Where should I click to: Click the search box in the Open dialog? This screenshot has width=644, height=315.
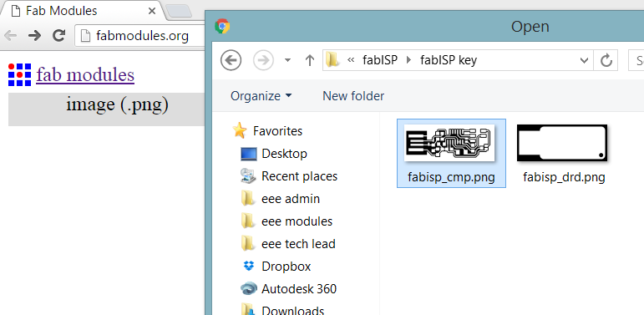click(636, 61)
